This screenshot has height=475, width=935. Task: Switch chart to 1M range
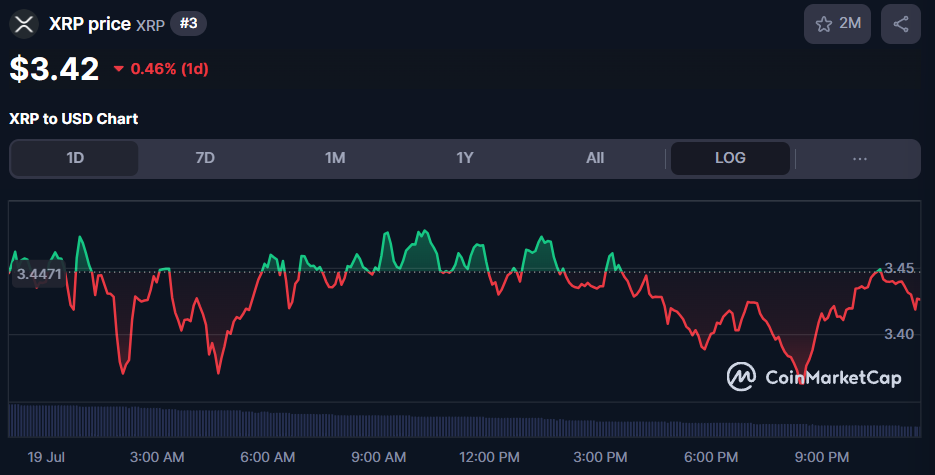pos(335,158)
